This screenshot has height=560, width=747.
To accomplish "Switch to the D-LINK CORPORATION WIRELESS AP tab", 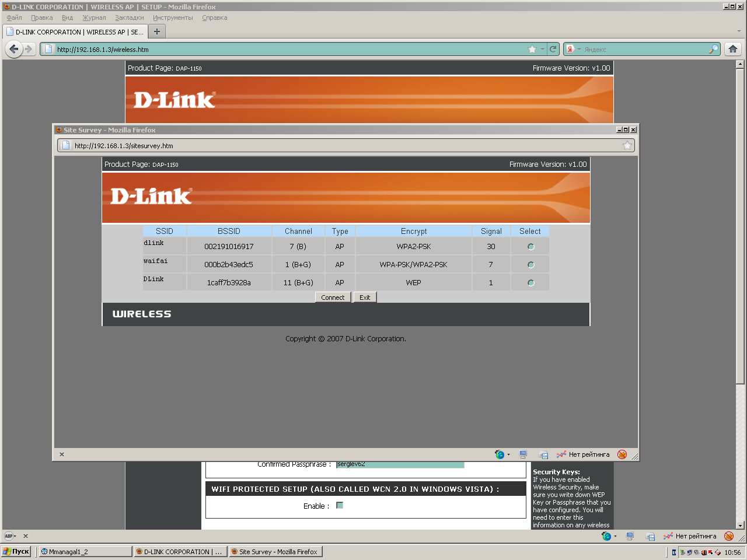I will pos(75,32).
